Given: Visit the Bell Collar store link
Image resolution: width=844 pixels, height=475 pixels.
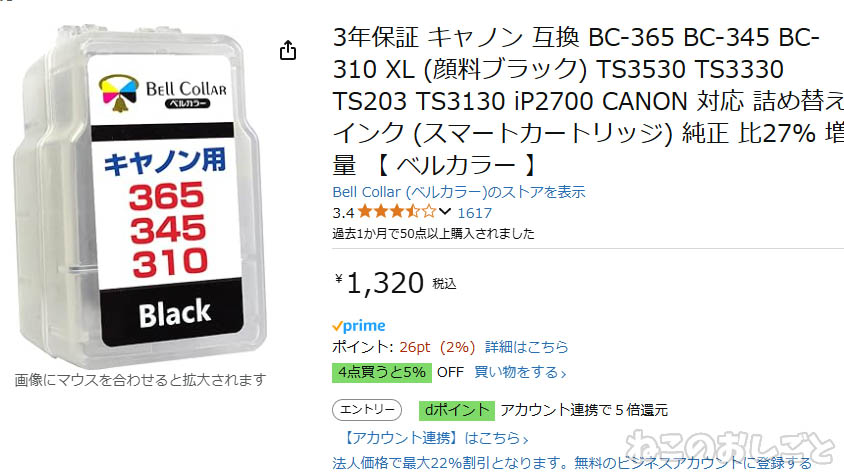Looking at the screenshot, I should [459, 192].
